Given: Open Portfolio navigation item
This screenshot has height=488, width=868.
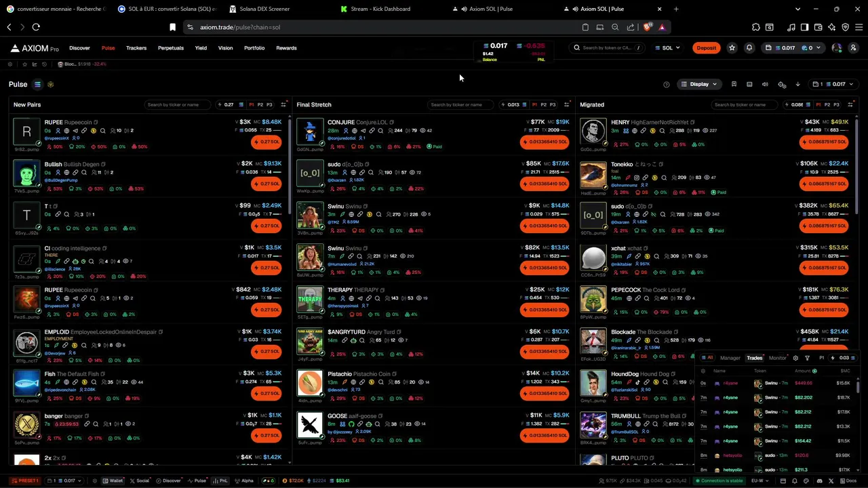Looking at the screenshot, I should pos(254,48).
